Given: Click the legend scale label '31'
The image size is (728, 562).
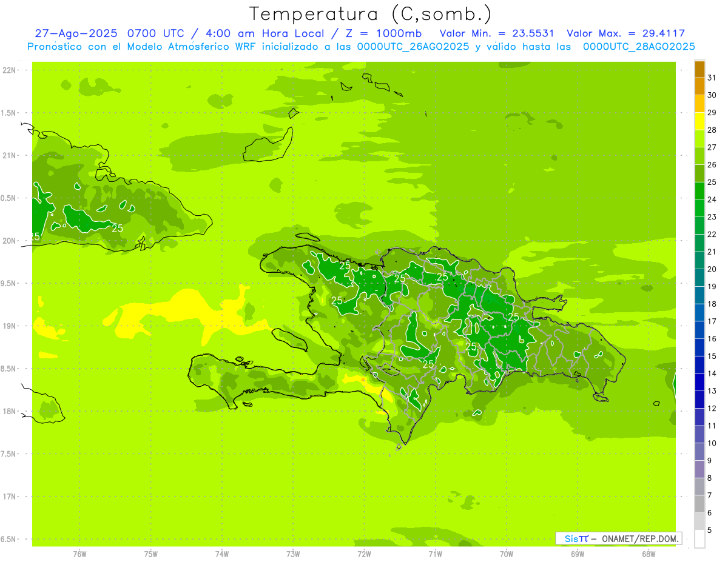Looking at the screenshot, I should pyautogui.click(x=712, y=78).
